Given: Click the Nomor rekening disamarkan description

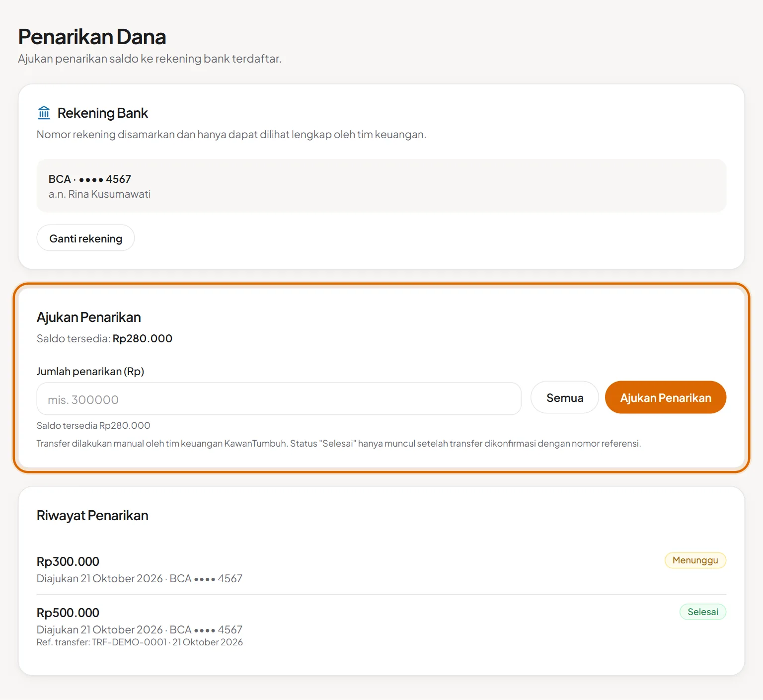Looking at the screenshot, I should (231, 135).
